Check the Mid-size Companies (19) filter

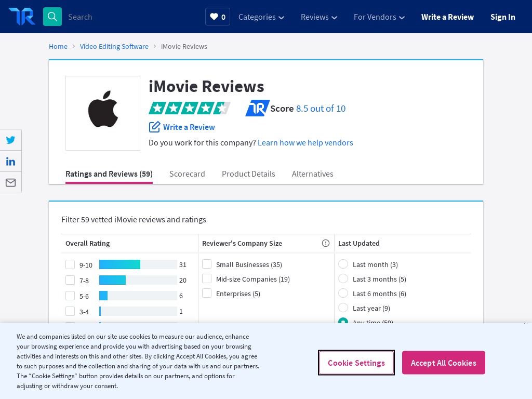(x=207, y=278)
